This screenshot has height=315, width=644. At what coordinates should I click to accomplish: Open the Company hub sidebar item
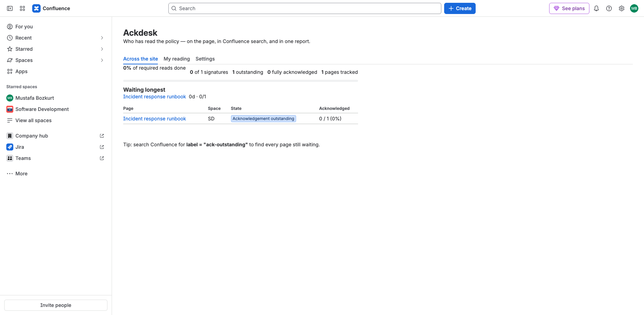point(56,136)
